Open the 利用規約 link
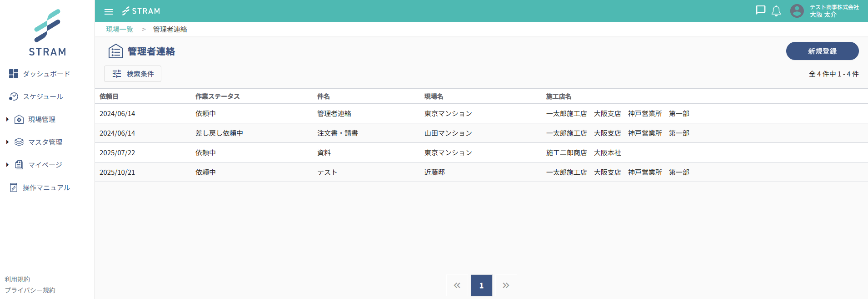 [17, 279]
